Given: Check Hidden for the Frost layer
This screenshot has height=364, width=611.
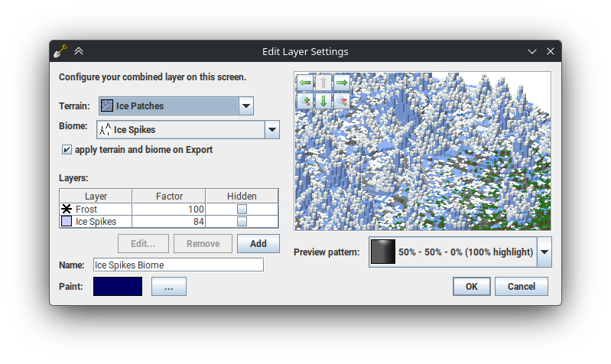Looking at the screenshot, I should pyautogui.click(x=242, y=210).
